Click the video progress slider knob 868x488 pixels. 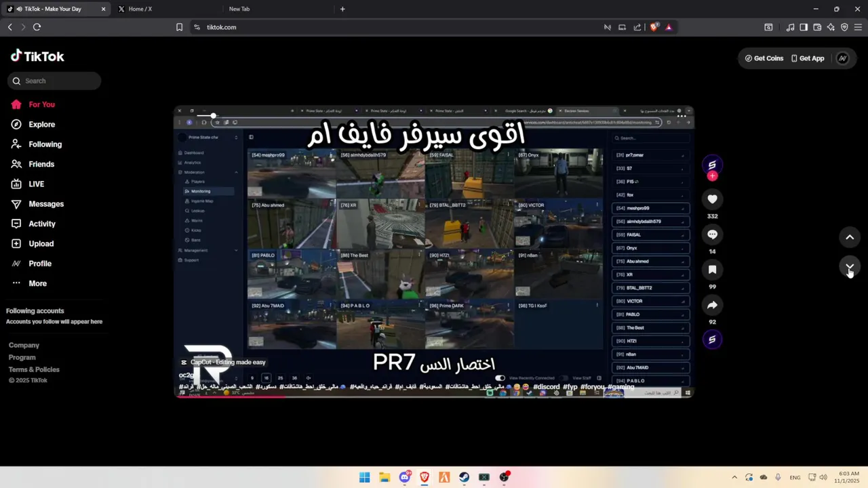point(213,116)
